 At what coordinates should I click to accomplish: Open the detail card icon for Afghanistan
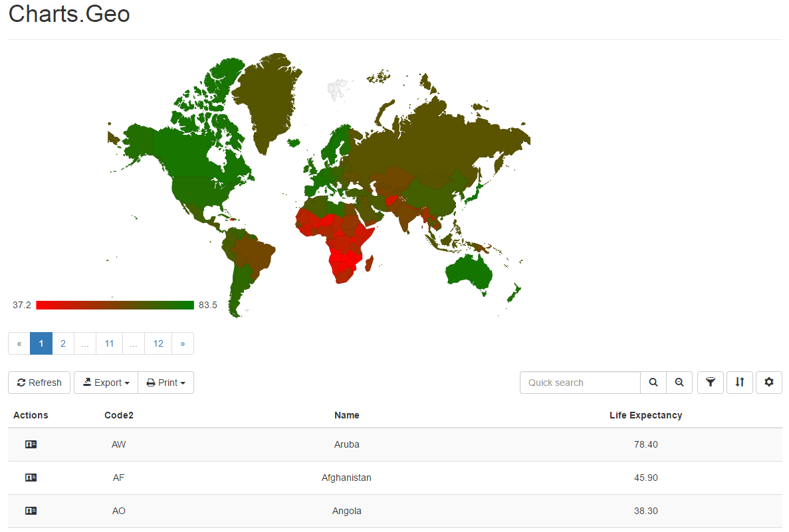pos(31,477)
